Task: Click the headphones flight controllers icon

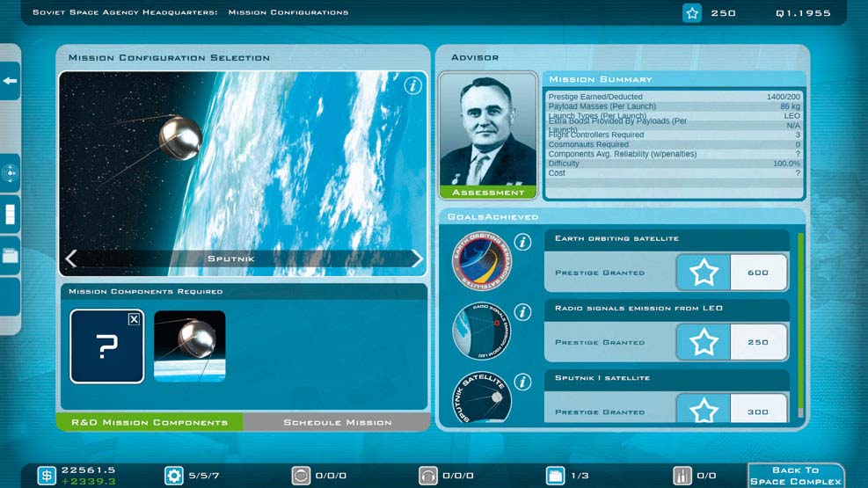Action: click(x=428, y=476)
